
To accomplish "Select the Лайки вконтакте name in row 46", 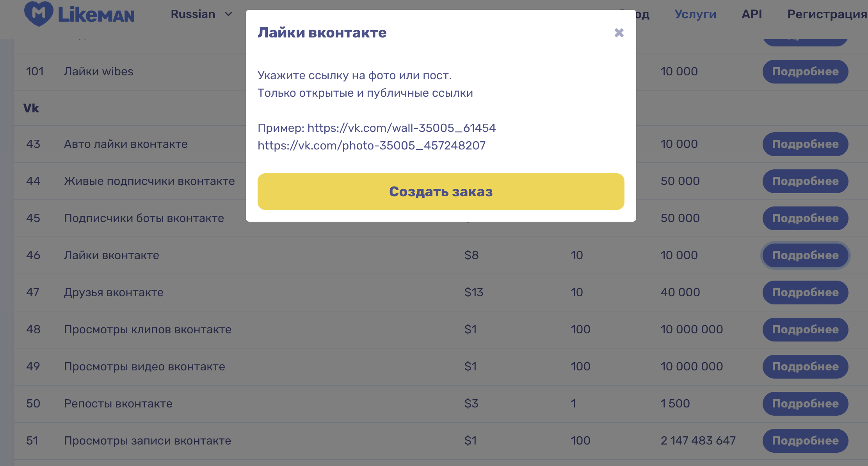I will (112, 255).
